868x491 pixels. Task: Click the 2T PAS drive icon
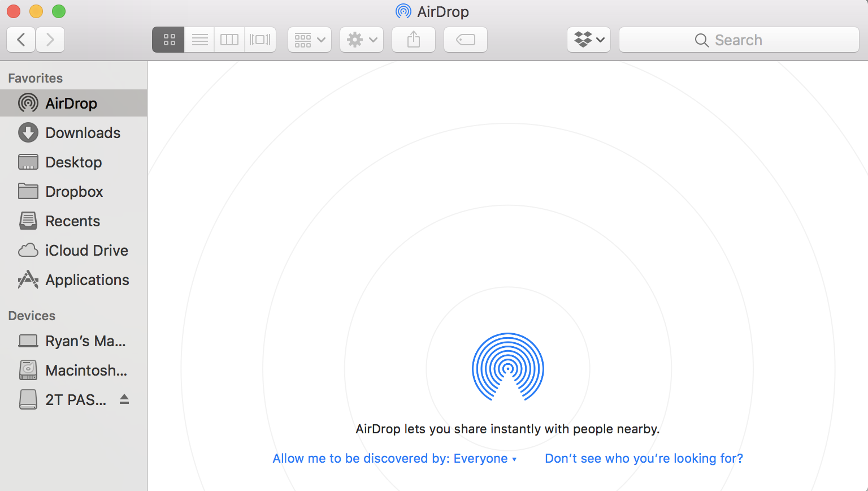28,399
